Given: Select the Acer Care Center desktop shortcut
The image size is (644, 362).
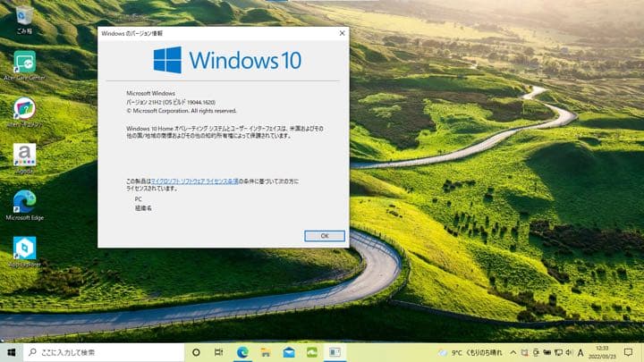Looking at the screenshot, I should [24, 65].
